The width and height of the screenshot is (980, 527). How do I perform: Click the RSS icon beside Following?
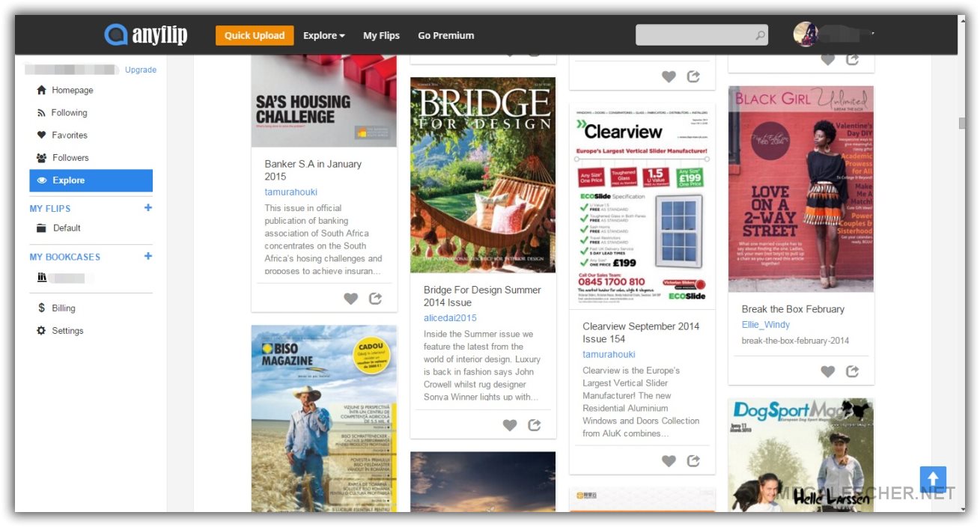pyautogui.click(x=41, y=112)
